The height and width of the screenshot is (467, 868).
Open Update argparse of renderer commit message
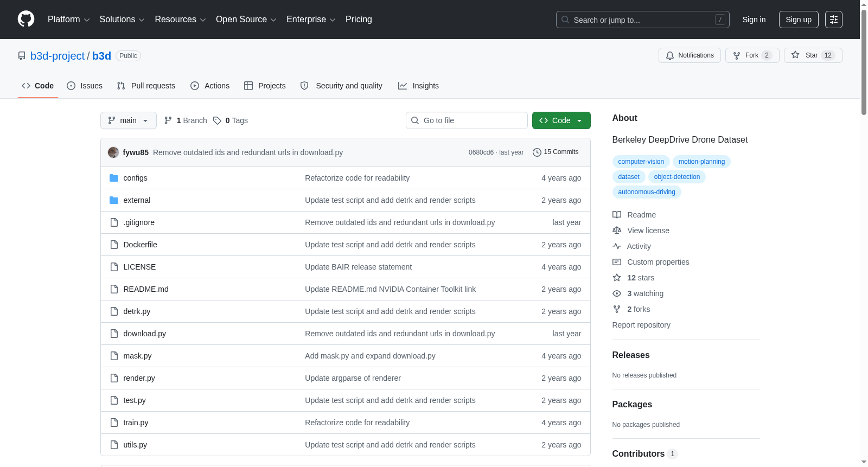[x=353, y=378]
